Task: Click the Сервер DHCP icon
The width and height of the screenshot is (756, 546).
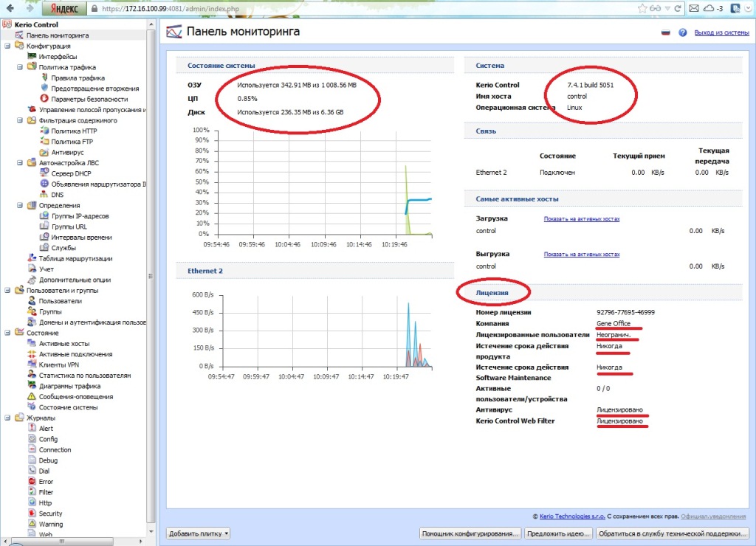Action: 44,173
